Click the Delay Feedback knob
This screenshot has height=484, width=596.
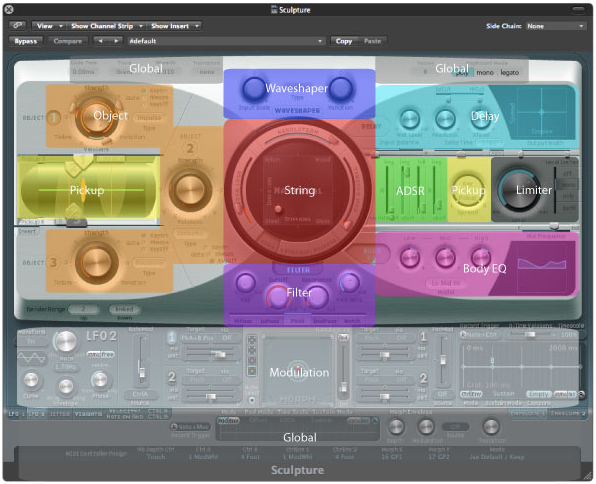(x=445, y=119)
